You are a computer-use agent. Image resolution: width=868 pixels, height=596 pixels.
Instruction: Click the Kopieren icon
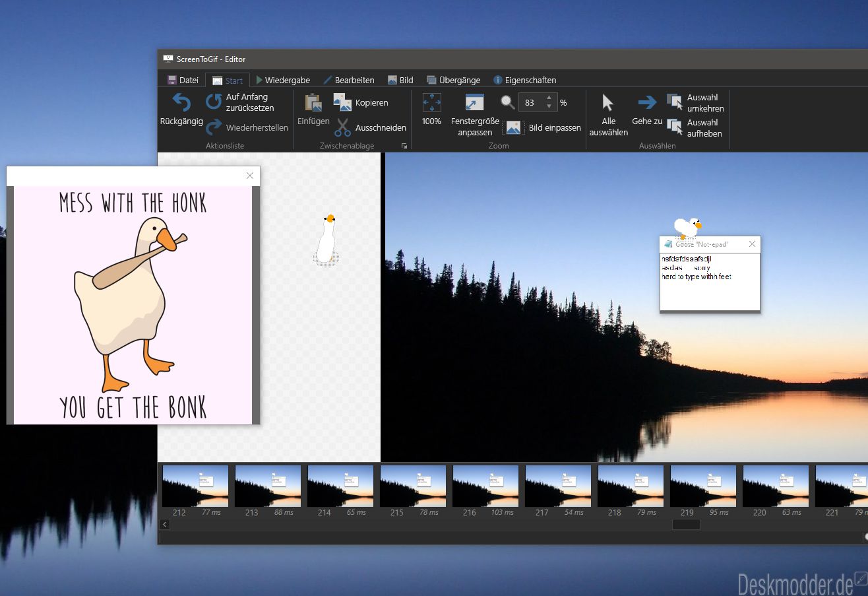click(342, 102)
